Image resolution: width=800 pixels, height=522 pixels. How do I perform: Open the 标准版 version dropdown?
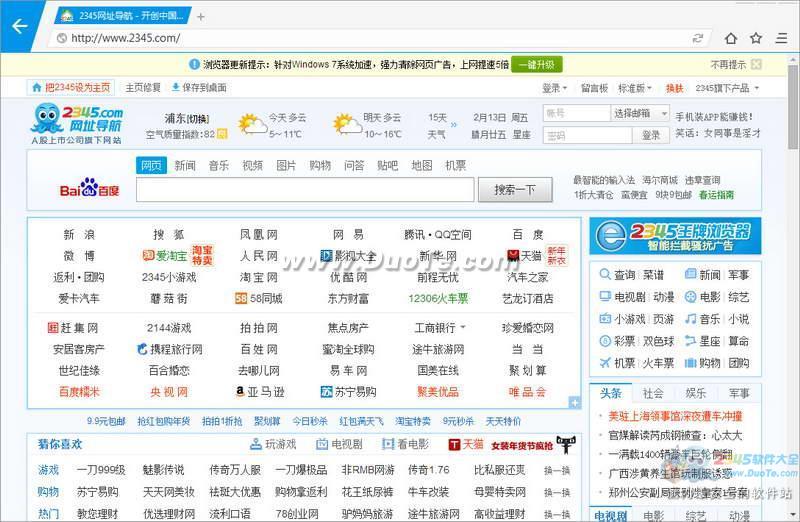pyautogui.click(x=635, y=88)
